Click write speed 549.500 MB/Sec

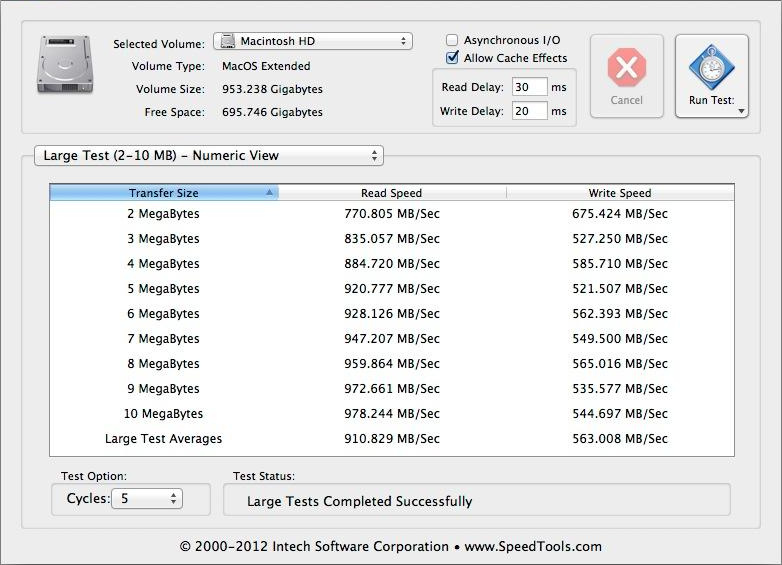(620, 338)
